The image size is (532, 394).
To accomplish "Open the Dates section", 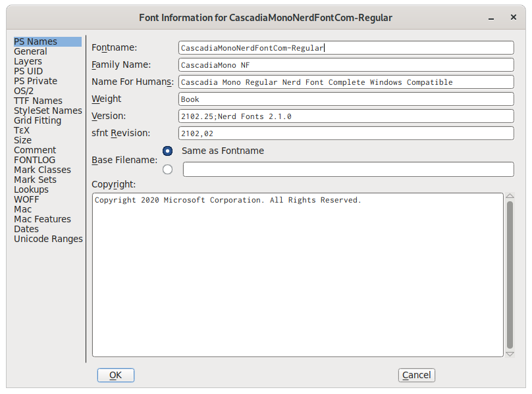I will pyautogui.click(x=26, y=228).
